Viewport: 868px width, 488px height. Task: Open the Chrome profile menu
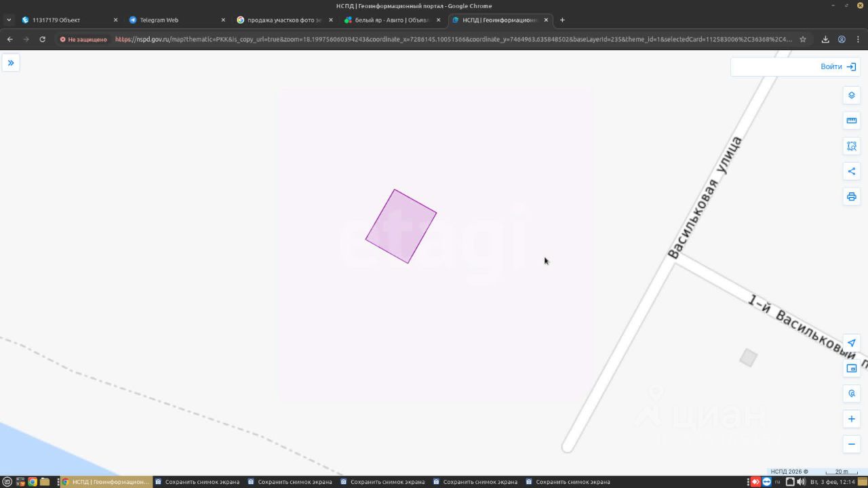tap(842, 39)
